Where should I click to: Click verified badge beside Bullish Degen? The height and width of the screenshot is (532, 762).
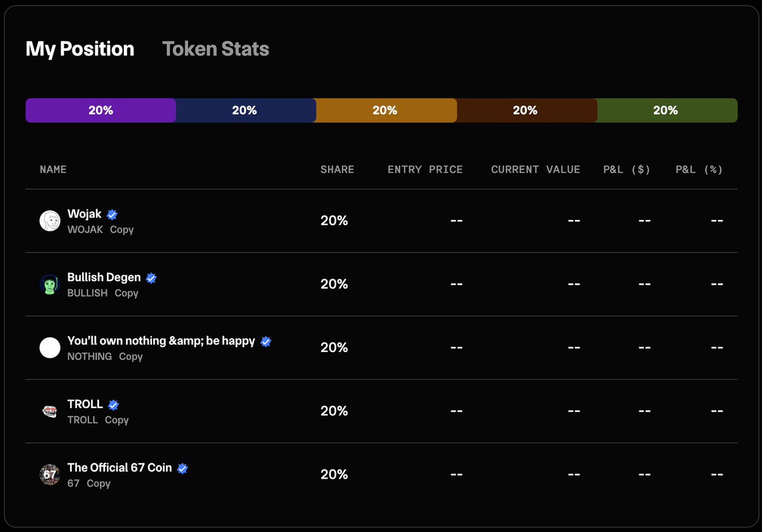[151, 278]
